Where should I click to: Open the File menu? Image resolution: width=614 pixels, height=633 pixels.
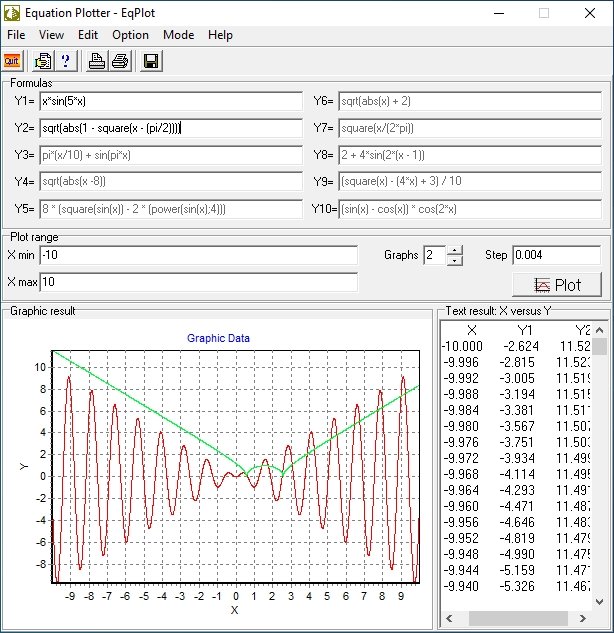16,35
